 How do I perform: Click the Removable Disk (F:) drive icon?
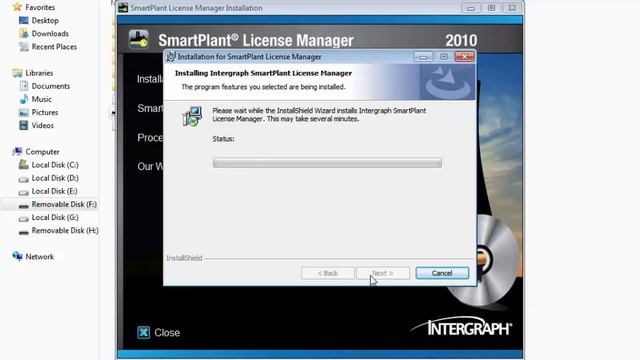point(24,205)
